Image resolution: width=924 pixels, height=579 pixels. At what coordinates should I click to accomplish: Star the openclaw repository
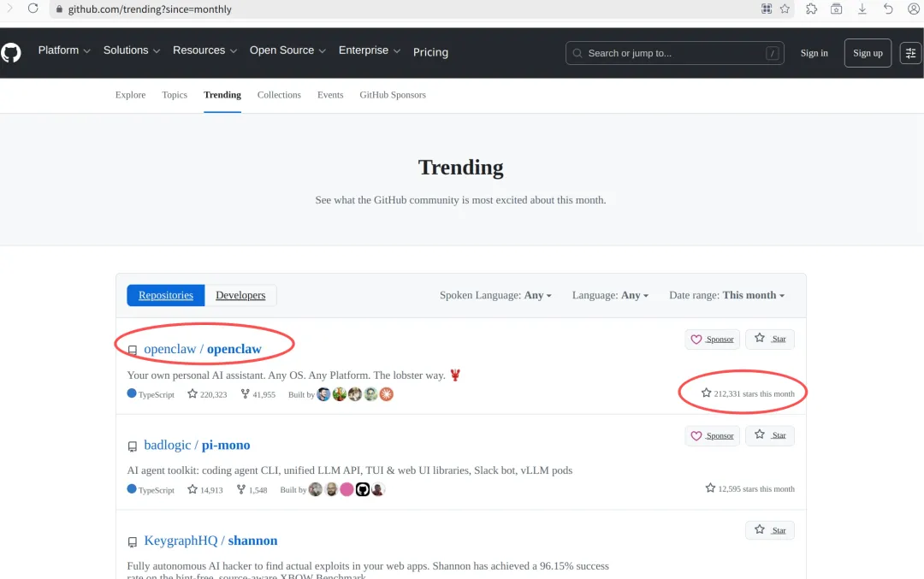pyautogui.click(x=770, y=339)
